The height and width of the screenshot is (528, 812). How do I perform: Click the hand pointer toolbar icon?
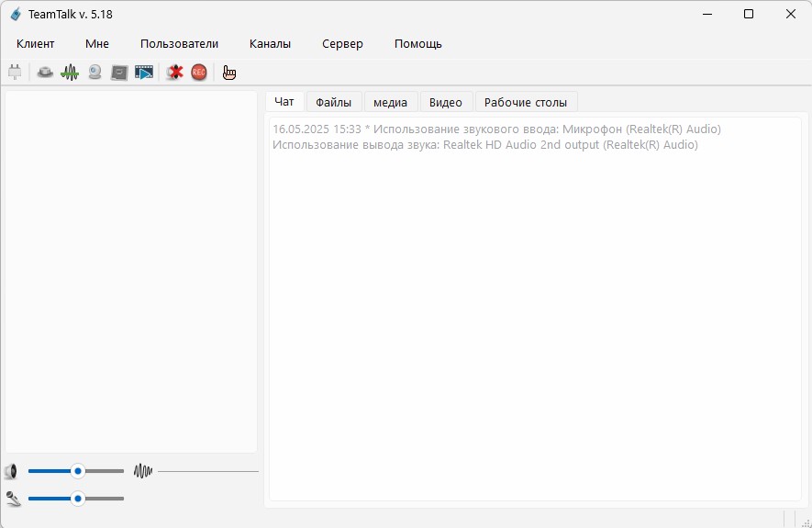tap(228, 73)
